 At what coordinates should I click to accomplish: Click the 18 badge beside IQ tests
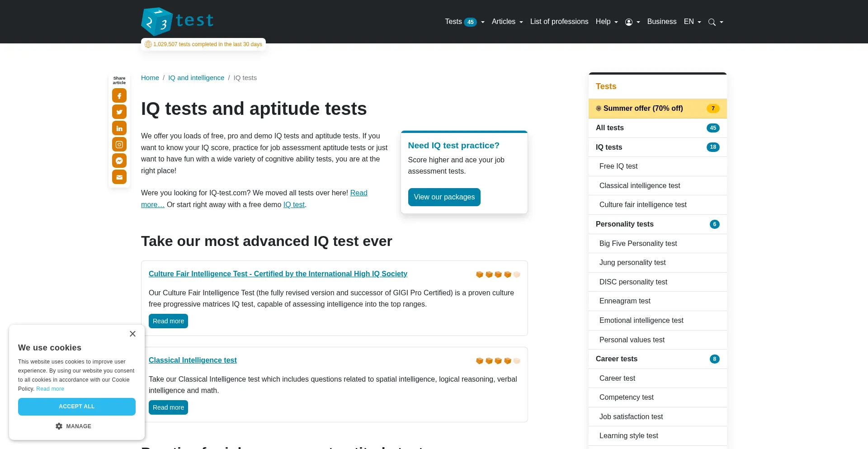713,147
